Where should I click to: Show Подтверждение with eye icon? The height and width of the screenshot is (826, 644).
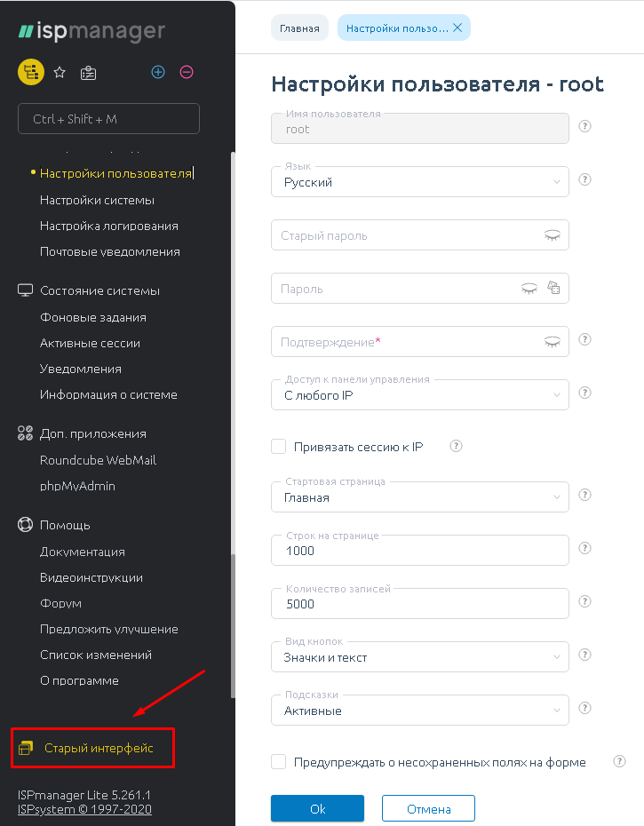[x=552, y=342]
